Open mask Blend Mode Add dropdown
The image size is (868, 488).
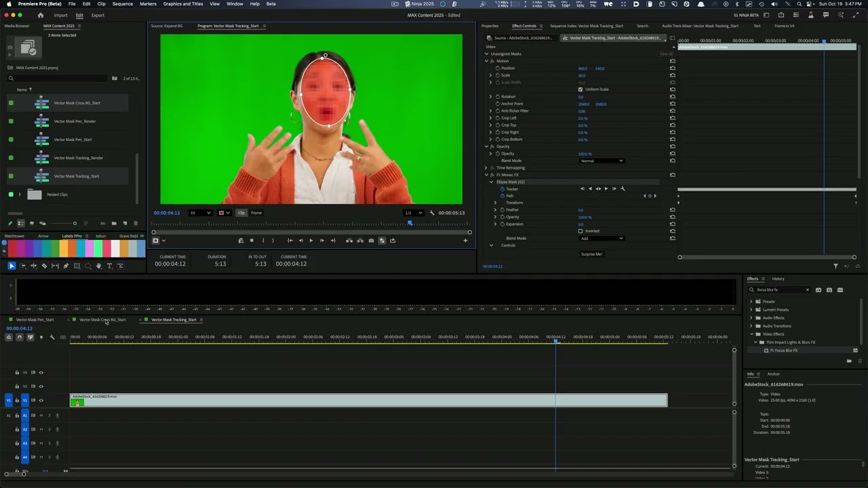(601, 239)
